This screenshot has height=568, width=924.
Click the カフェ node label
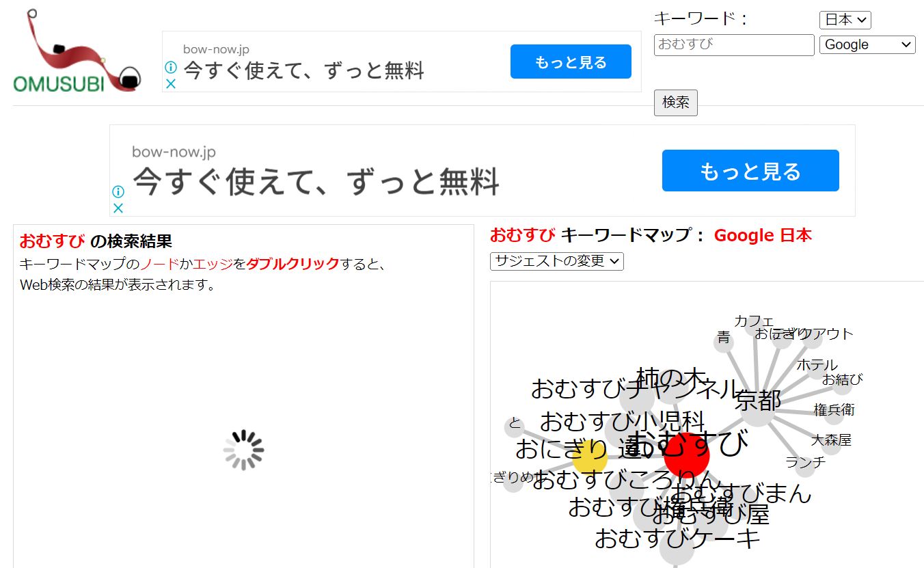(x=754, y=321)
